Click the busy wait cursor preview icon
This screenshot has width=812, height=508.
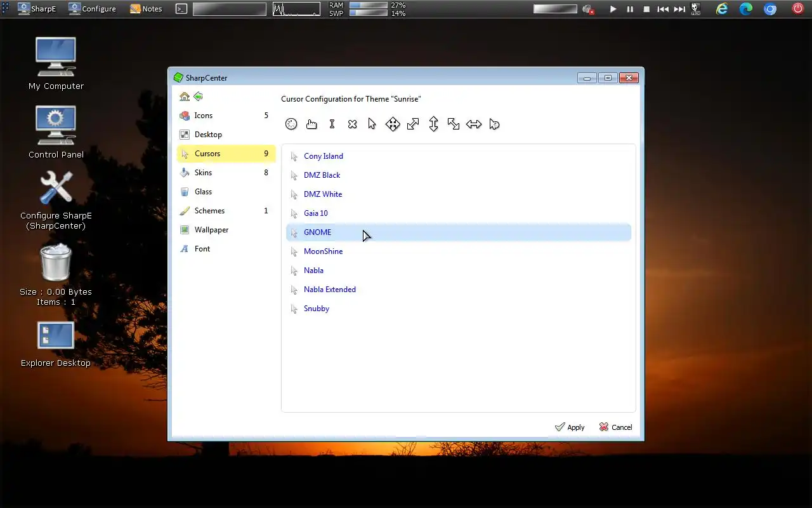291,124
